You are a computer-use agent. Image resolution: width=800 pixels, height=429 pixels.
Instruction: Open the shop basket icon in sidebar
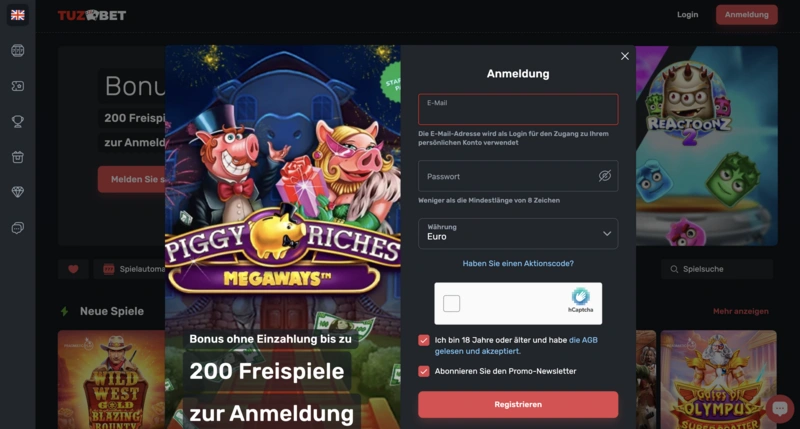[x=18, y=157]
